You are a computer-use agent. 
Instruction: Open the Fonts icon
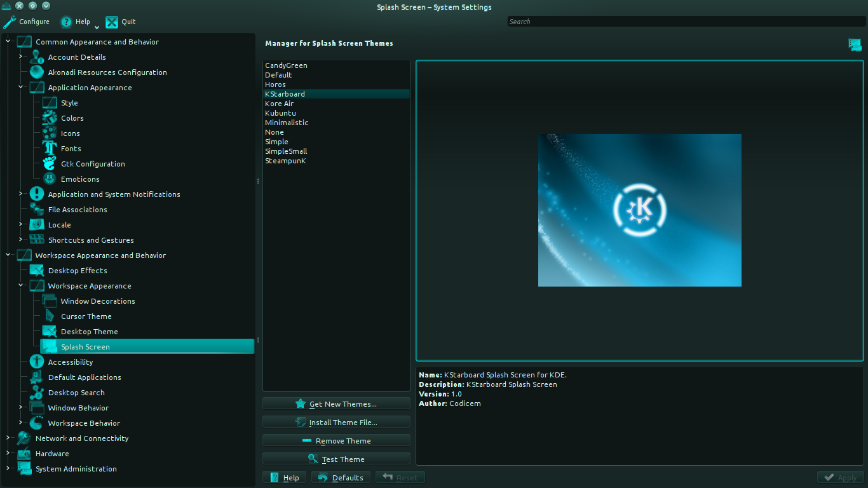(50, 149)
